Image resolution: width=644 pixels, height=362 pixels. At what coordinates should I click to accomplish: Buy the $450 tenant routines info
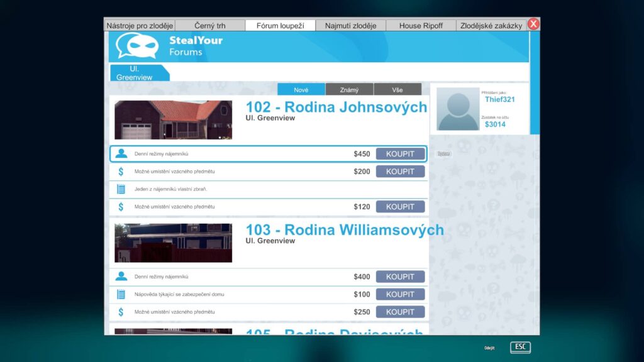click(x=400, y=154)
